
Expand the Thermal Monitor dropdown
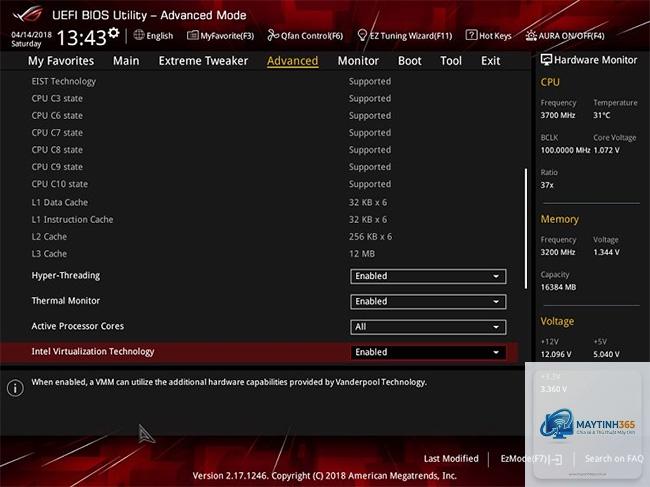coord(428,302)
